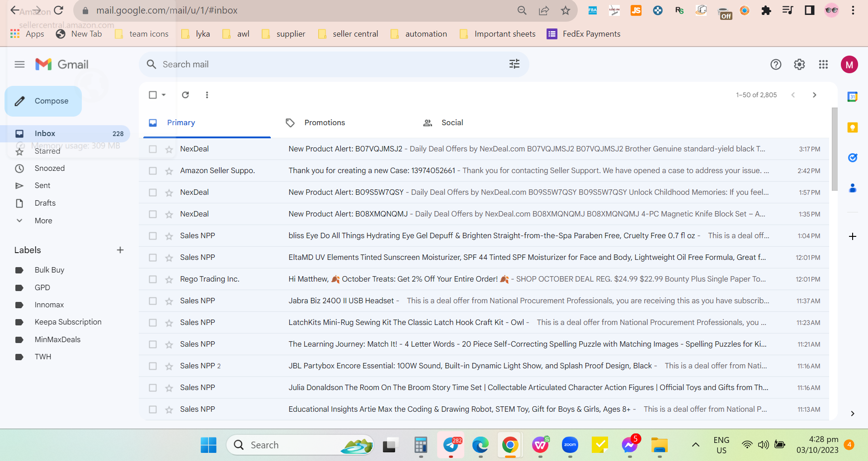The height and width of the screenshot is (461, 868).
Task: Select the bliss Eye Do All Things checkbox
Action: click(x=153, y=236)
